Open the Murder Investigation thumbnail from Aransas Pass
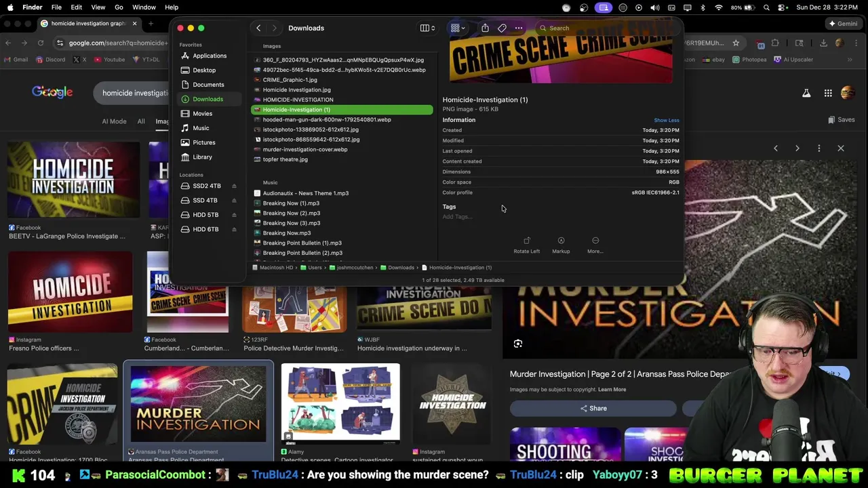Image resolution: width=868 pixels, height=488 pixels. 198,404
